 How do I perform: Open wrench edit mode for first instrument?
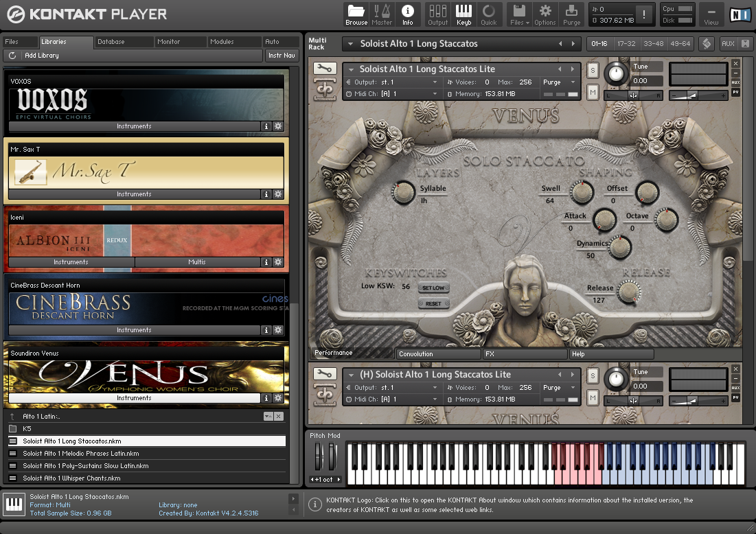pos(325,69)
